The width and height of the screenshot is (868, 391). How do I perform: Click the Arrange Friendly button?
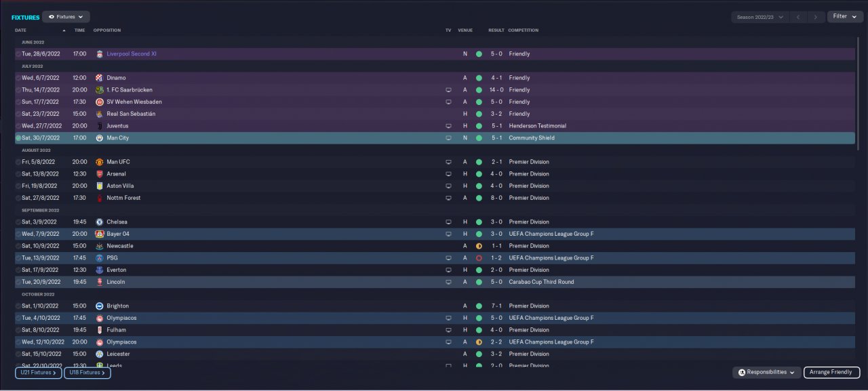coord(831,372)
